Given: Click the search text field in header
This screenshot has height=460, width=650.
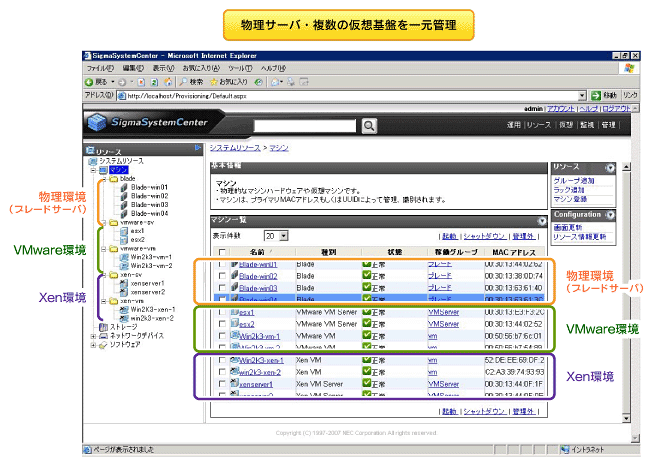Looking at the screenshot, I should point(305,125).
